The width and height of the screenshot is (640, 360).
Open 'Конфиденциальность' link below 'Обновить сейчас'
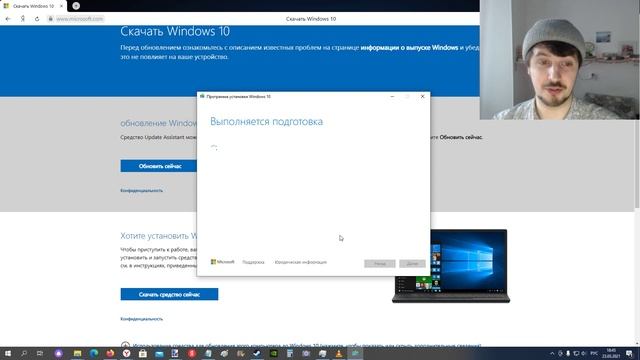click(142, 191)
